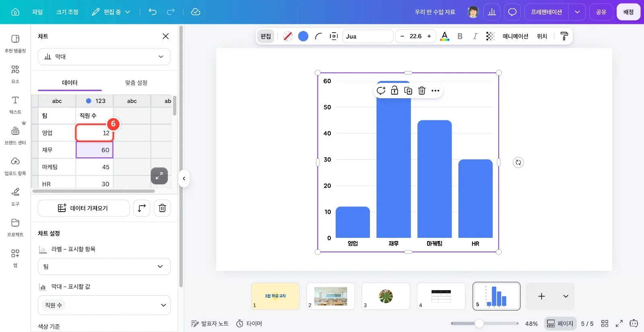Open the Position option (위치)
This screenshot has width=644, height=332.
pyautogui.click(x=542, y=36)
